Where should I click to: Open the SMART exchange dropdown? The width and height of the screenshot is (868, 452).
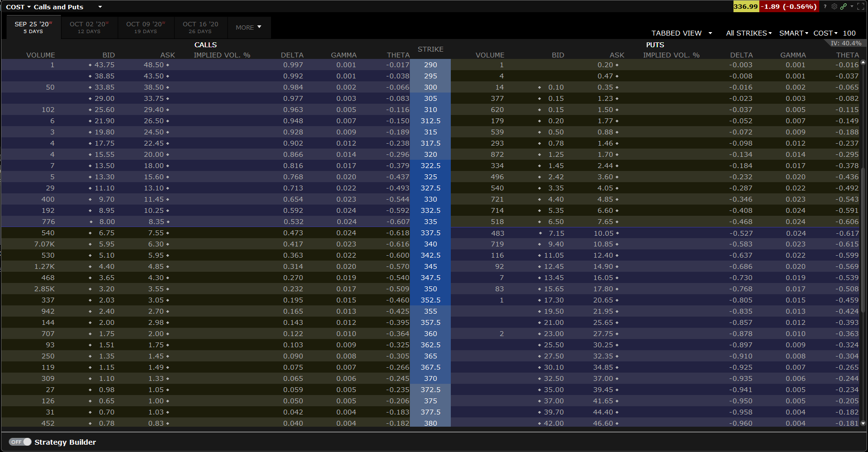[x=793, y=33]
